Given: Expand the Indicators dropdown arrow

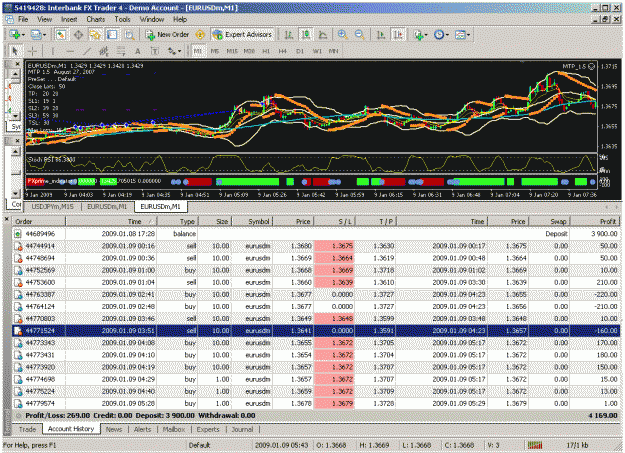Looking at the screenshot, I should 426,35.
